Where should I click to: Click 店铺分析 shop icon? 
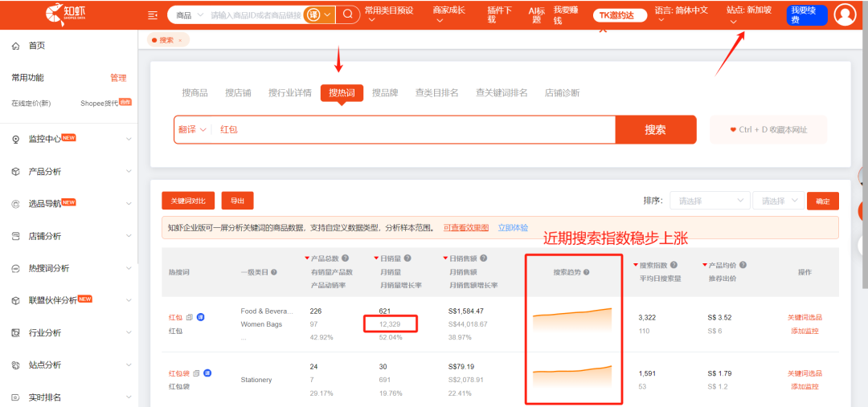tap(15, 237)
